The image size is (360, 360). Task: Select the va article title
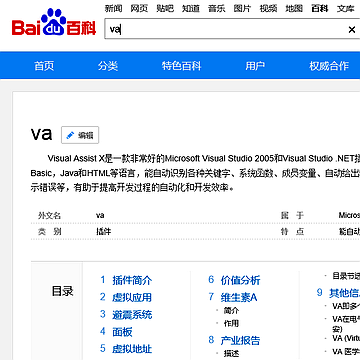(x=42, y=134)
